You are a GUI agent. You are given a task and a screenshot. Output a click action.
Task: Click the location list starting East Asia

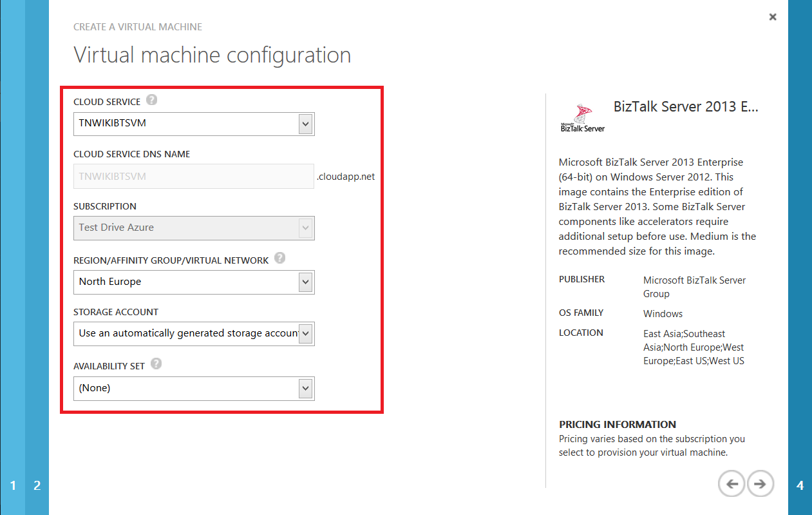pos(694,347)
